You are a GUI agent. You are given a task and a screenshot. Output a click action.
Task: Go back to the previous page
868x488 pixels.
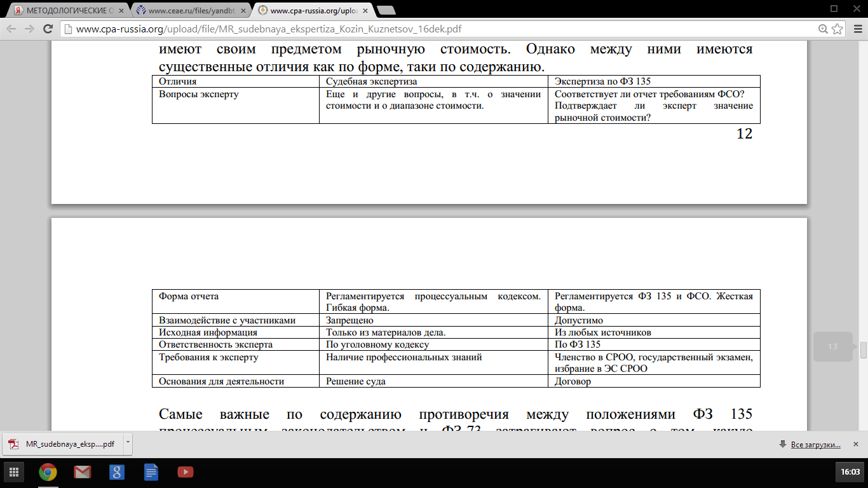(x=11, y=29)
